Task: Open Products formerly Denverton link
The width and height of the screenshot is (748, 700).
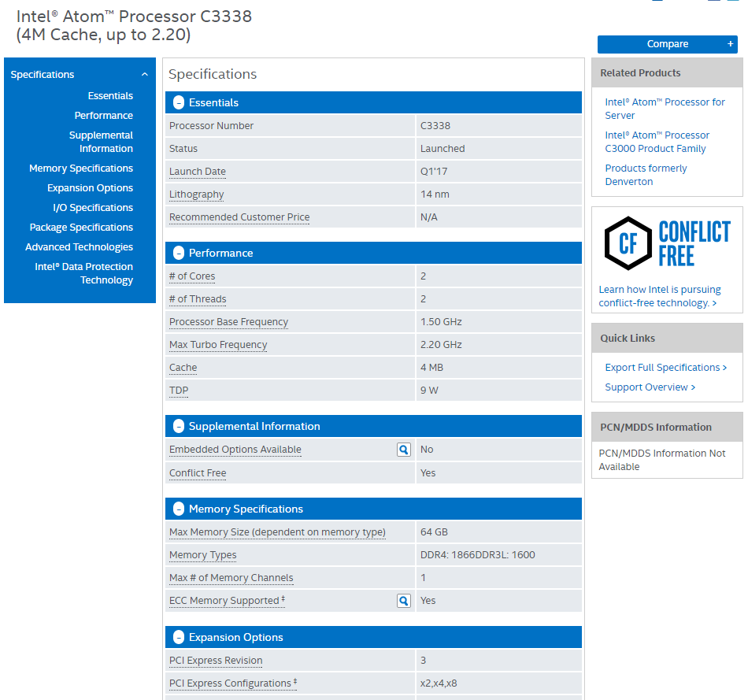Action: point(646,175)
